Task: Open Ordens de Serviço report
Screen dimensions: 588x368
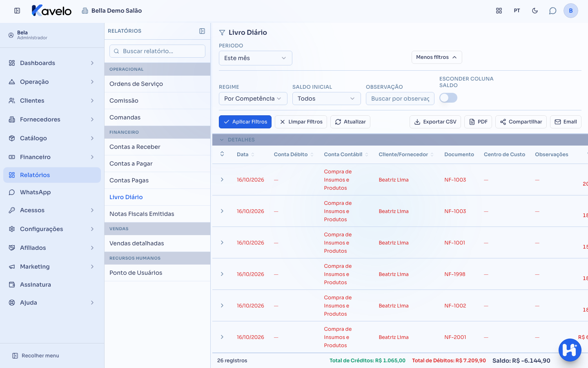Action: [x=157, y=84]
